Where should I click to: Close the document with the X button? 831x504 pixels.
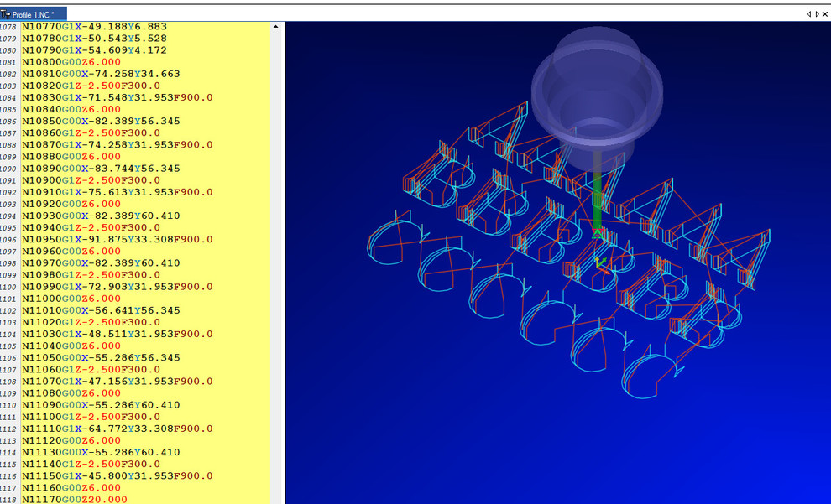[825, 14]
